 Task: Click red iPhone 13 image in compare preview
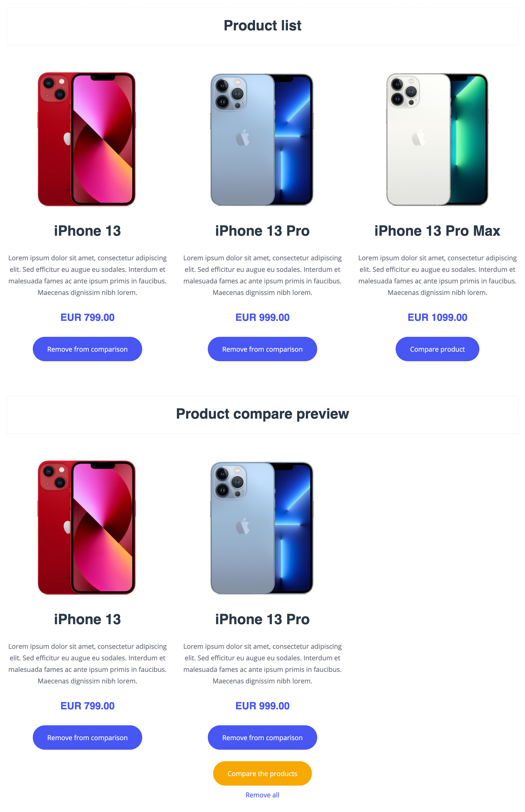[87, 528]
